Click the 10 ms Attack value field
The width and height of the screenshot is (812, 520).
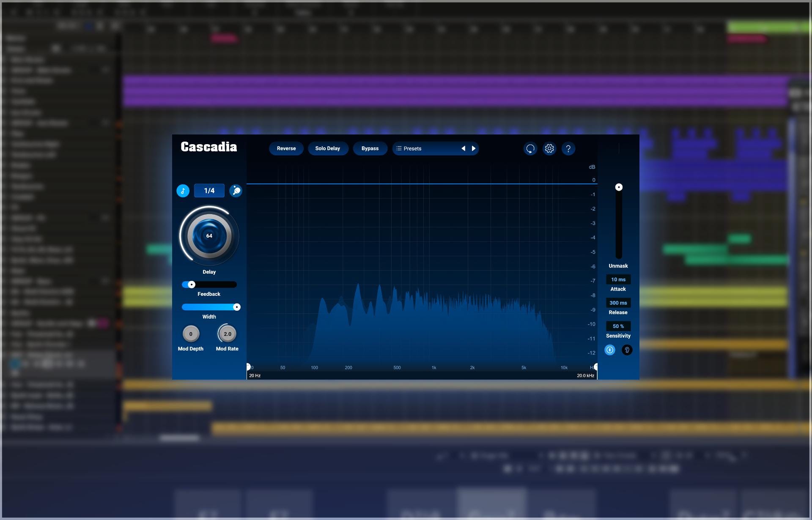(x=618, y=279)
